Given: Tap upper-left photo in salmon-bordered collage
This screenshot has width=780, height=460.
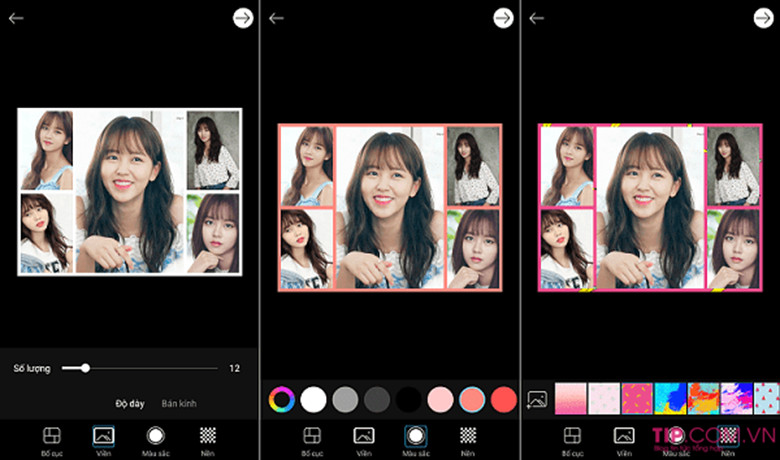Looking at the screenshot, I should pos(307,166).
